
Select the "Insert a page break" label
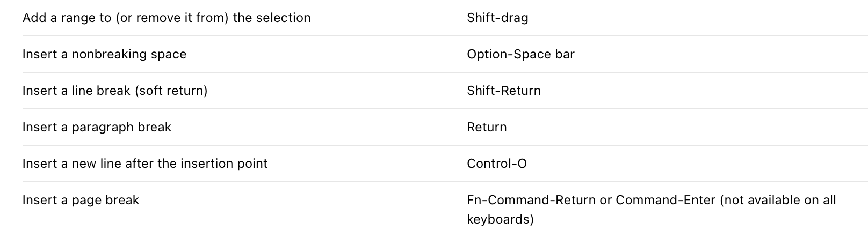pyautogui.click(x=81, y=200)
